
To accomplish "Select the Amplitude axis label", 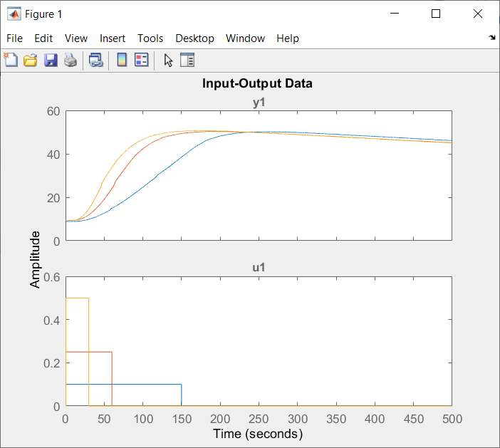I will coord(35,259).
